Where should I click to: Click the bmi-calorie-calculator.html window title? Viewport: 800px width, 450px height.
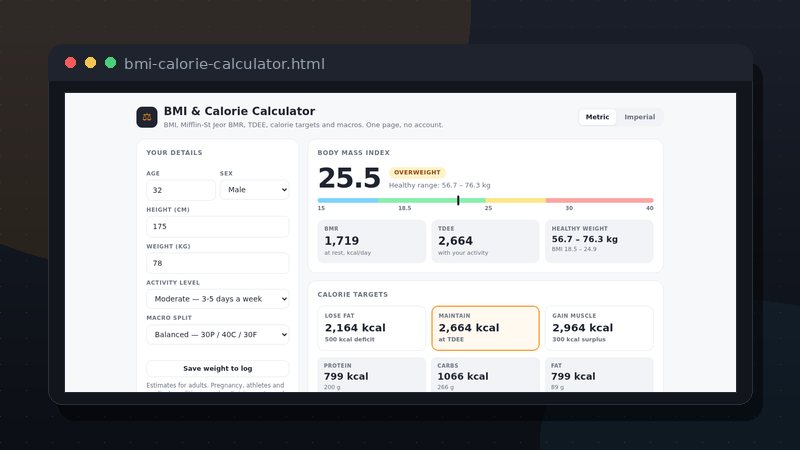[224, 64]
